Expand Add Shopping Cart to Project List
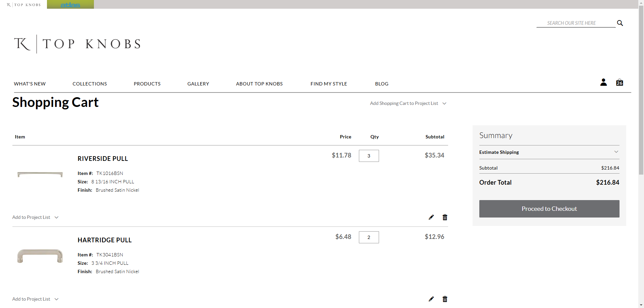 [408, 103]
